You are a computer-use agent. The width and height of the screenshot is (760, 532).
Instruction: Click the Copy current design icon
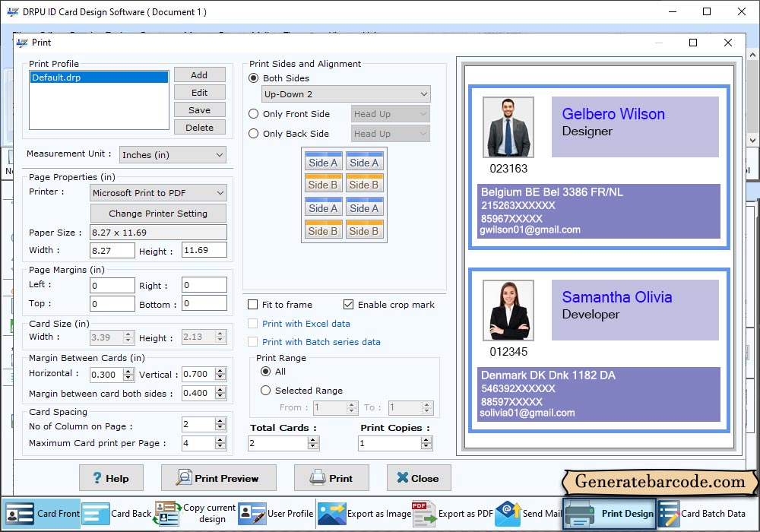(167, 514)
